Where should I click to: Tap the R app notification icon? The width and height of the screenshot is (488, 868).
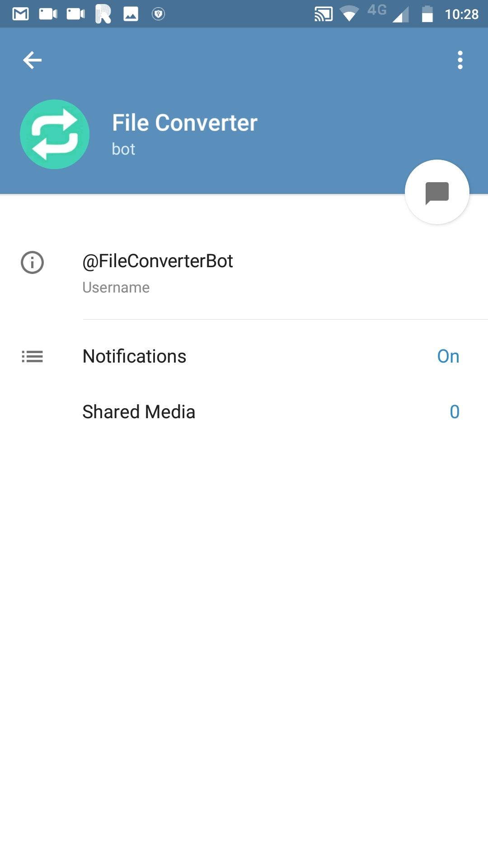(103, 14)
